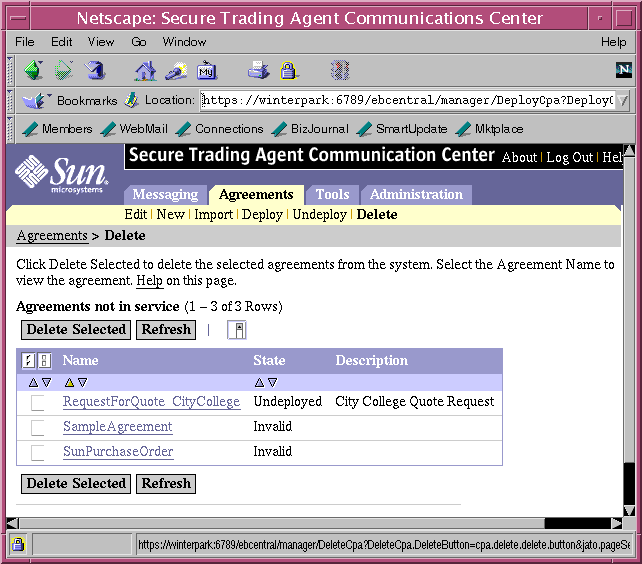The height and width of the screenshot is (564, 642).
Task: Switch to the Tools tab
Action: pyautogui.click(x=332, y=195)
